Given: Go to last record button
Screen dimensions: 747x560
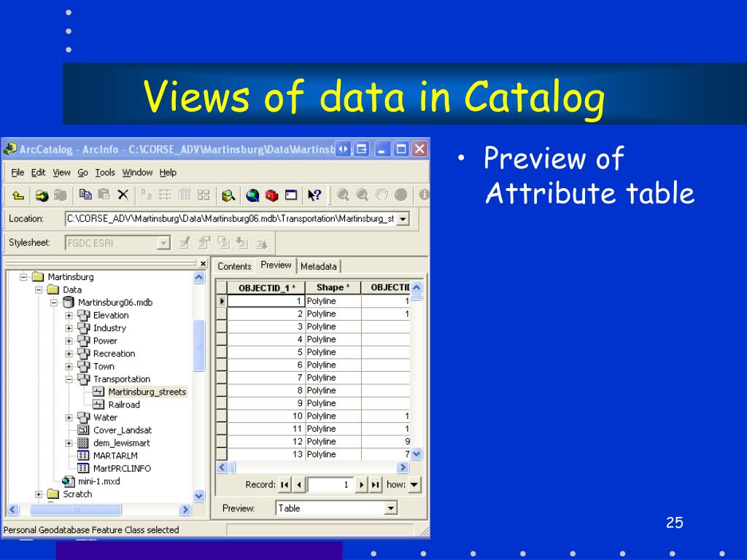Looking at the screenshot, I should pyautogui.click(x=376, y=485).
